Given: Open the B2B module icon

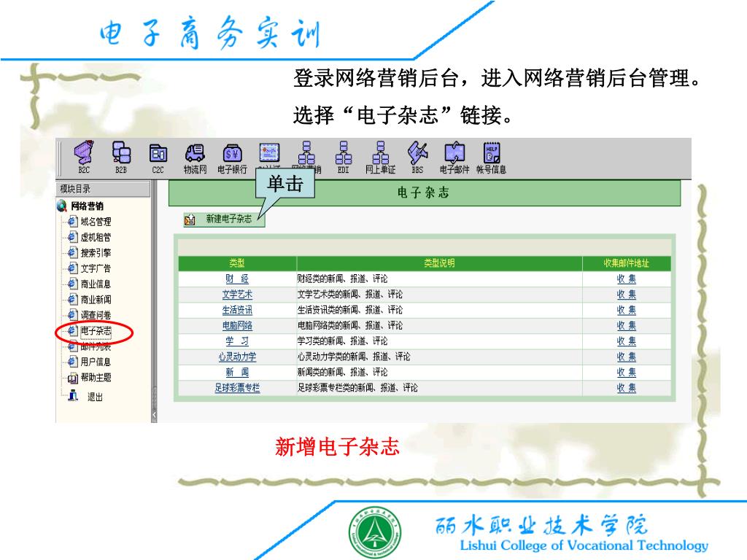Looking at the screenshot, I should coord(121,157).
